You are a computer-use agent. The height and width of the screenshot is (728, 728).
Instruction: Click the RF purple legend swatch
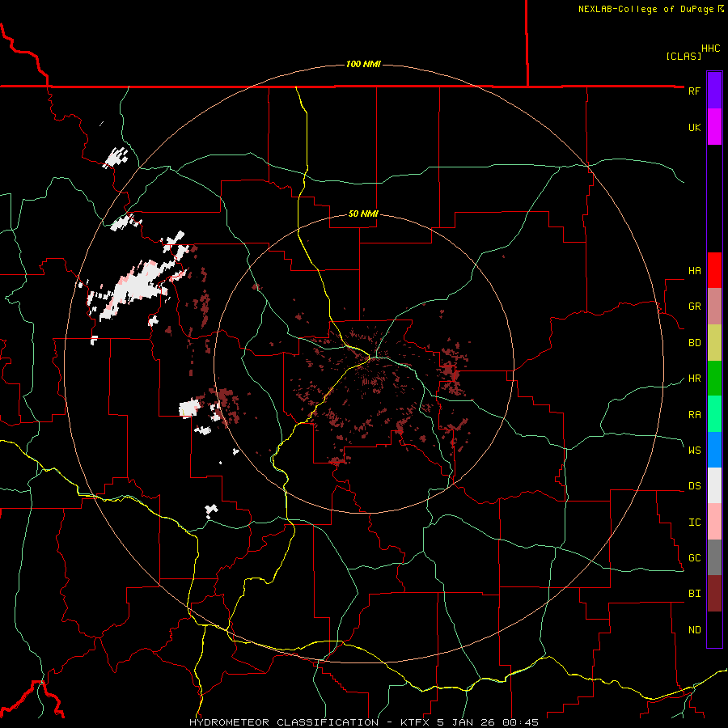coord(714,91)
